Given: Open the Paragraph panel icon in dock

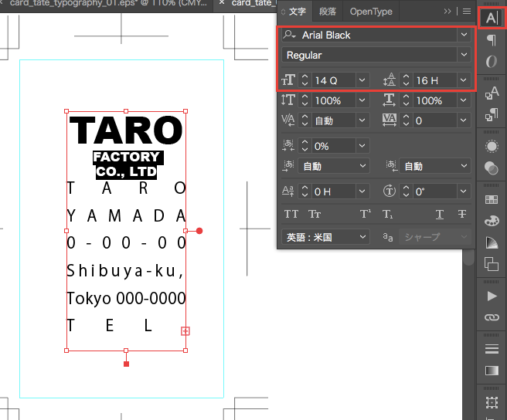Looking at the screenshot, I should tap(492, 40).
